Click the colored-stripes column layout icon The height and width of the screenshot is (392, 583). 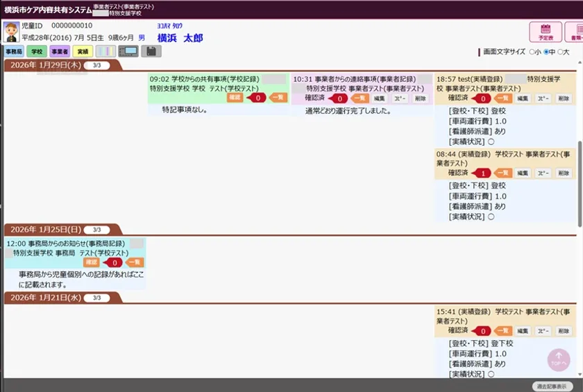[x=105, y=51]
